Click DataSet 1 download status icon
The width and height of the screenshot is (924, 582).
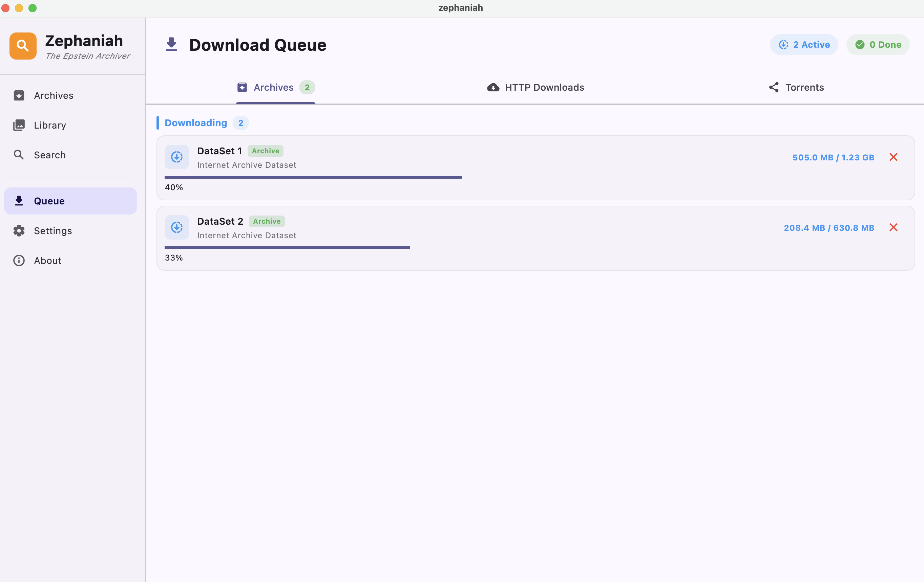(176, 157)
